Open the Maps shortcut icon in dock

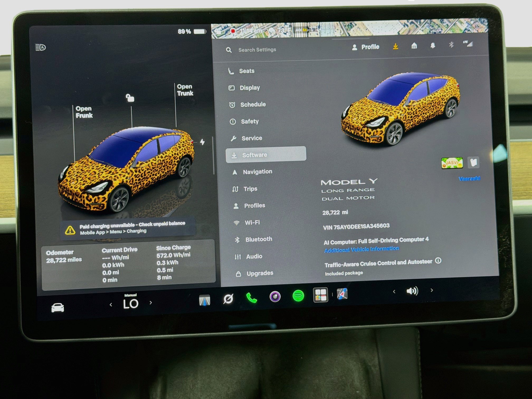[x=342, y=294]
